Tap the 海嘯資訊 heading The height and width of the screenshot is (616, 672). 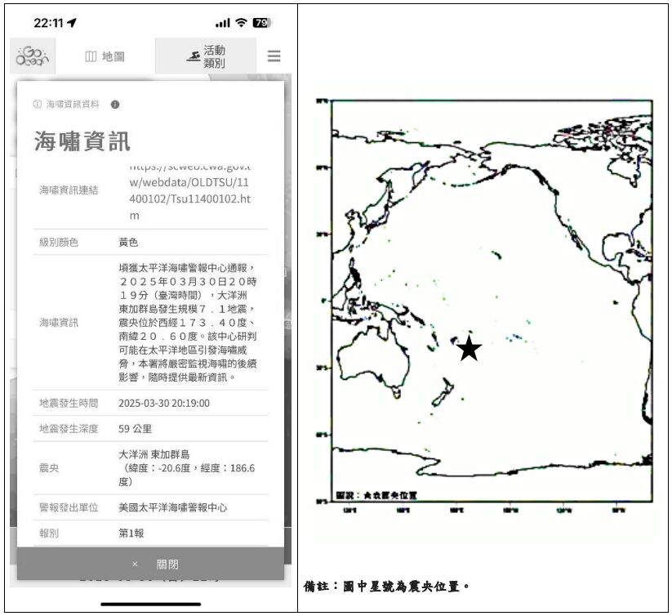[82, 141]
